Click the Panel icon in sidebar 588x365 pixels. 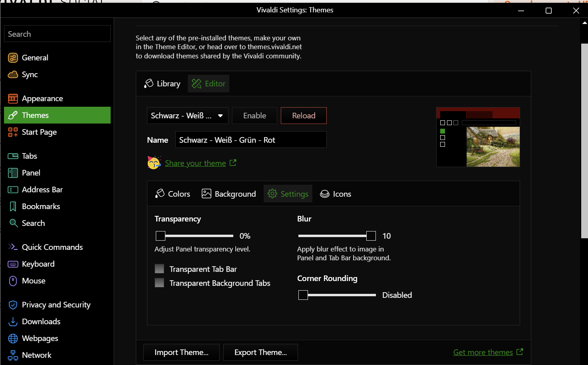point(13,173)
